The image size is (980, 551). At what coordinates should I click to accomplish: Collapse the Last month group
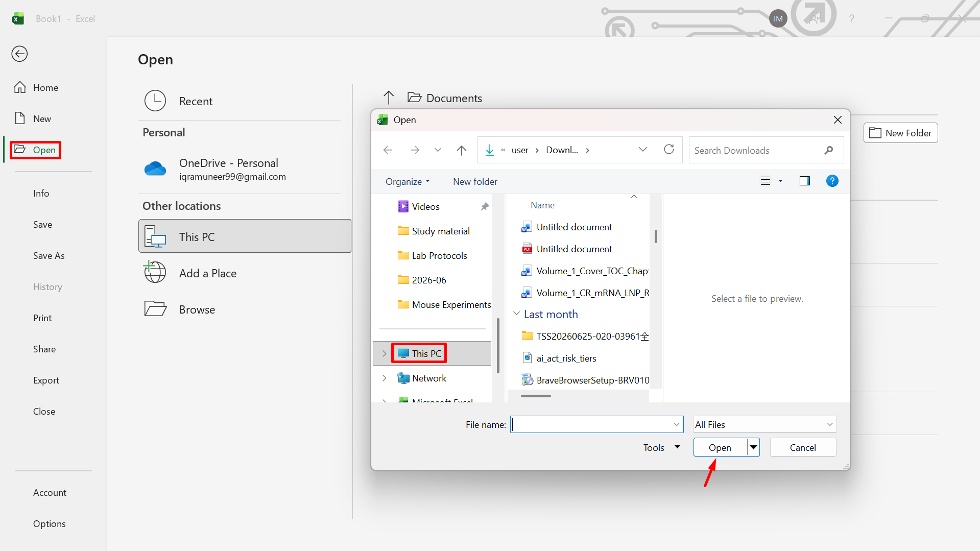(x=516, y=314)
